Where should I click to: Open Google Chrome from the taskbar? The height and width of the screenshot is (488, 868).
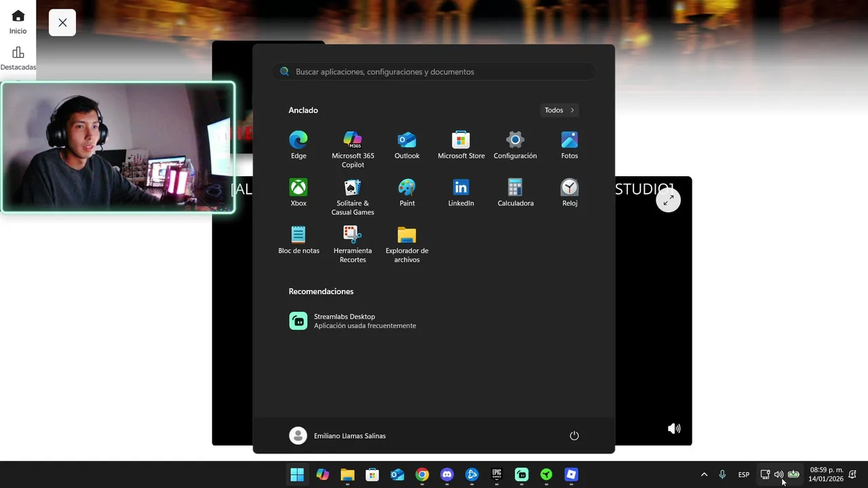pos(422,474)
